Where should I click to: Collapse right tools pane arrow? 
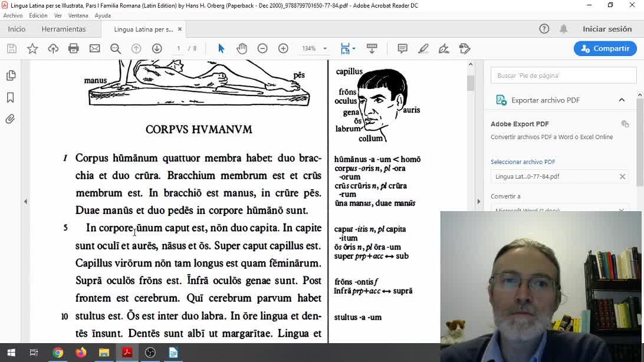(x=478, y=202)
